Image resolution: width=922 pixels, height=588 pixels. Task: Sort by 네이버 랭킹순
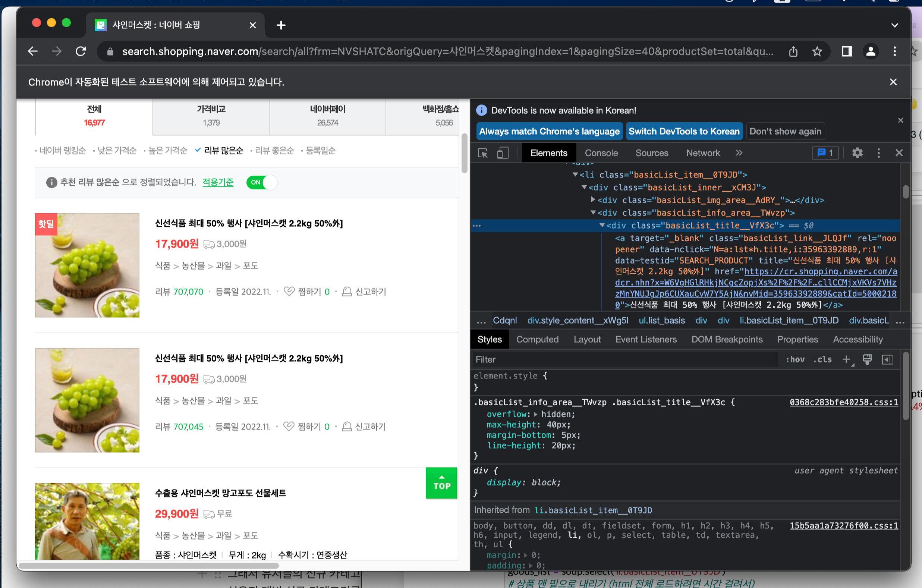click(63, 150)
